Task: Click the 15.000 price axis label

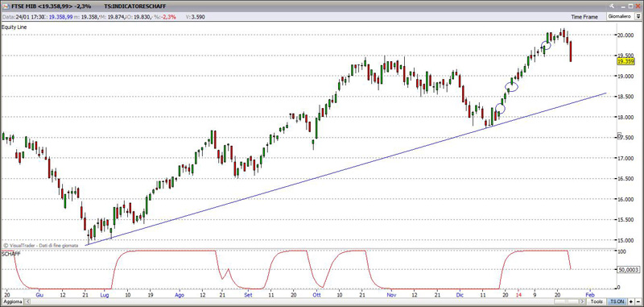Action: tap(627, 240)
